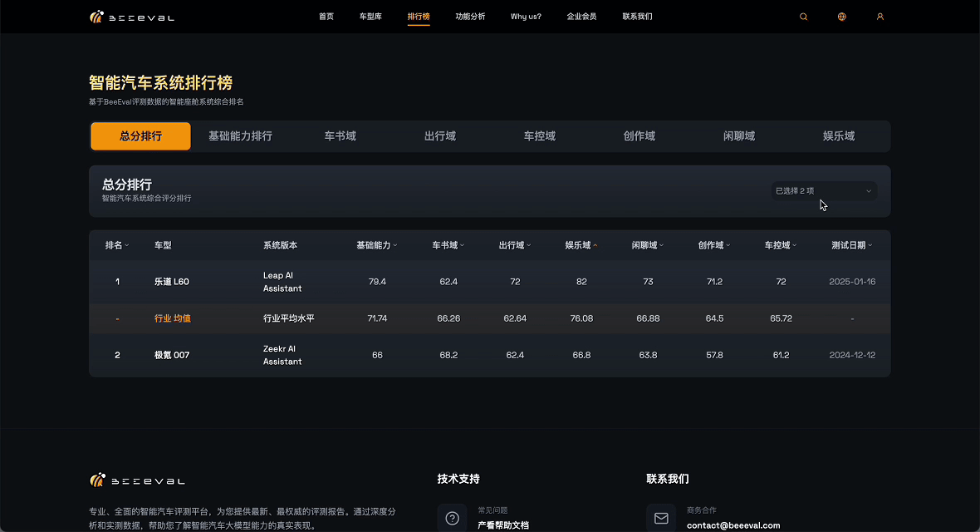The height and width of the screenshot is (532, 980).
Task: Click 极氪 007 车控域 score 61.2
Action: 781,355
